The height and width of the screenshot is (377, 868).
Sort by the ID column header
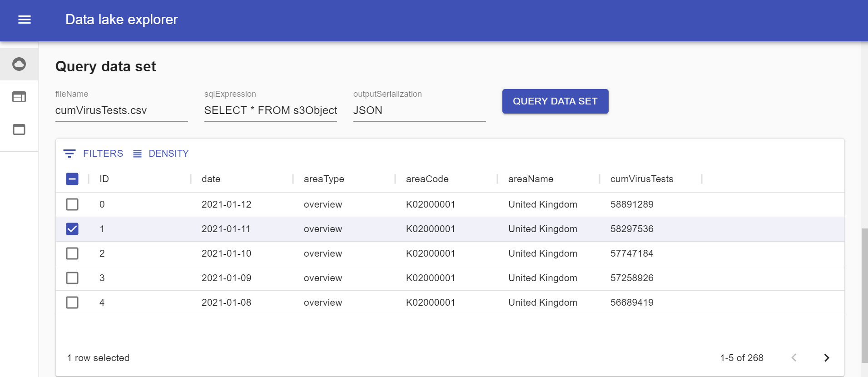point(104,179)
